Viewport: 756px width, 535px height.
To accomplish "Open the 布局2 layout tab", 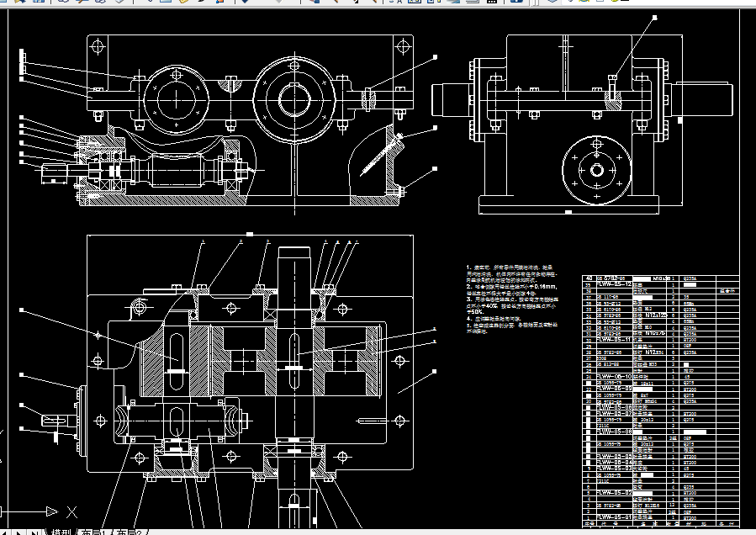I will pos(130,532).
